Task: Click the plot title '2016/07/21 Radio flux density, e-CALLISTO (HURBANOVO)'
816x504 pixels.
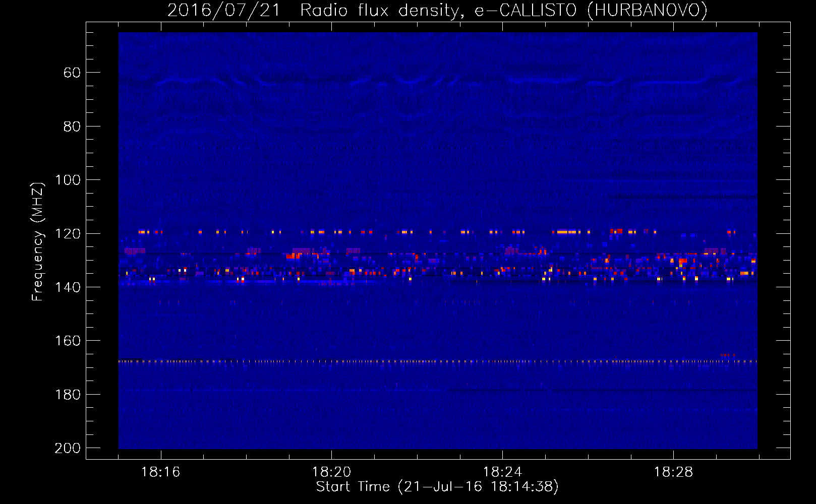Action: tap(437, 11)
